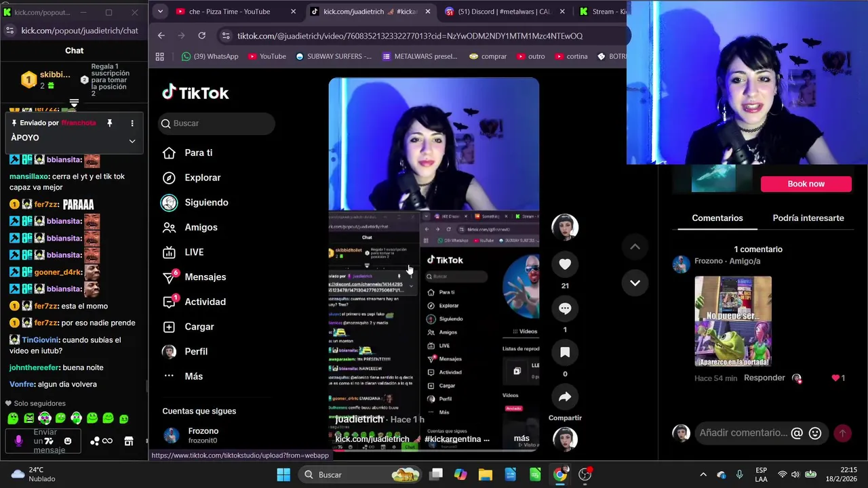Open the SUBWAY SURFERS bookmark
This screenshot has height=488, width=868.
click(x=333, y=56)
